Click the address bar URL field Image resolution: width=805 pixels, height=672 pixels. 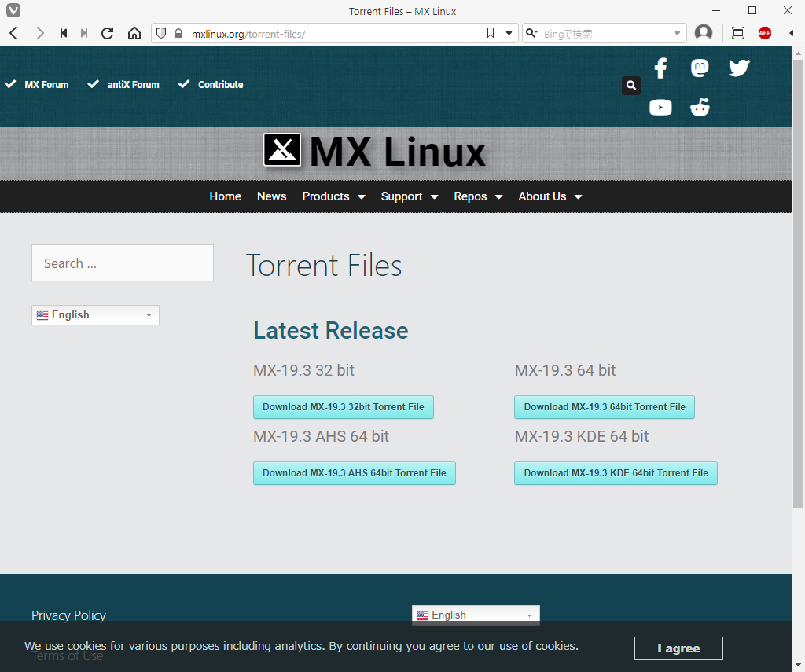pos(333,34)
